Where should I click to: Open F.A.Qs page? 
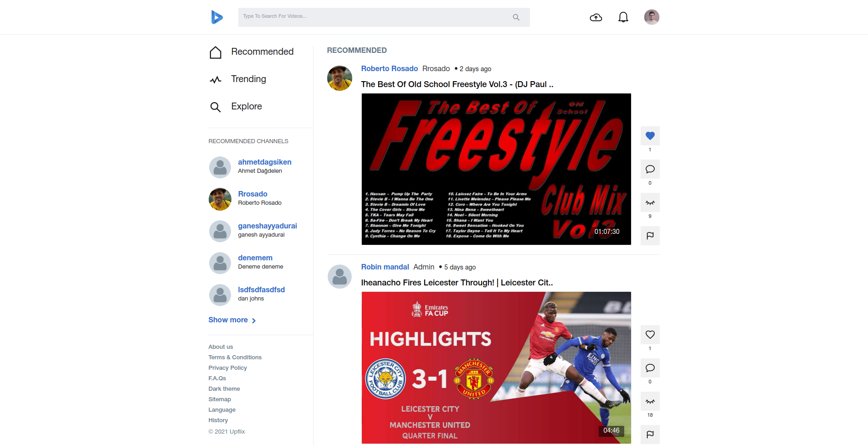point(217,378)
